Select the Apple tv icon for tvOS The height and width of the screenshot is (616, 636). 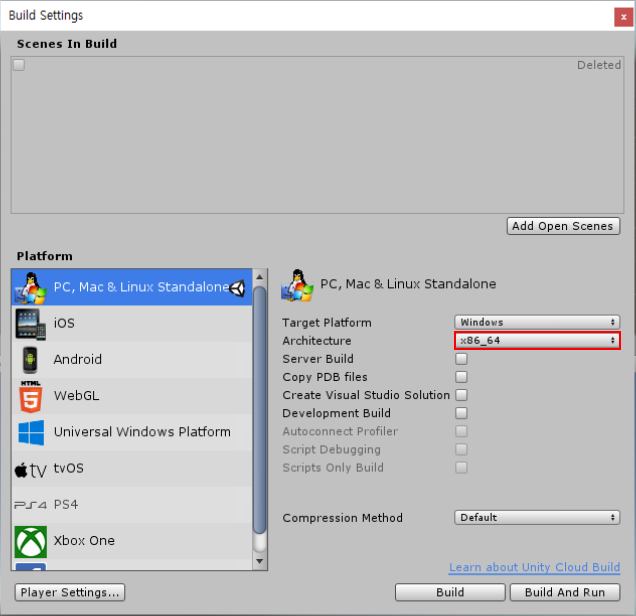pos(31,470)
